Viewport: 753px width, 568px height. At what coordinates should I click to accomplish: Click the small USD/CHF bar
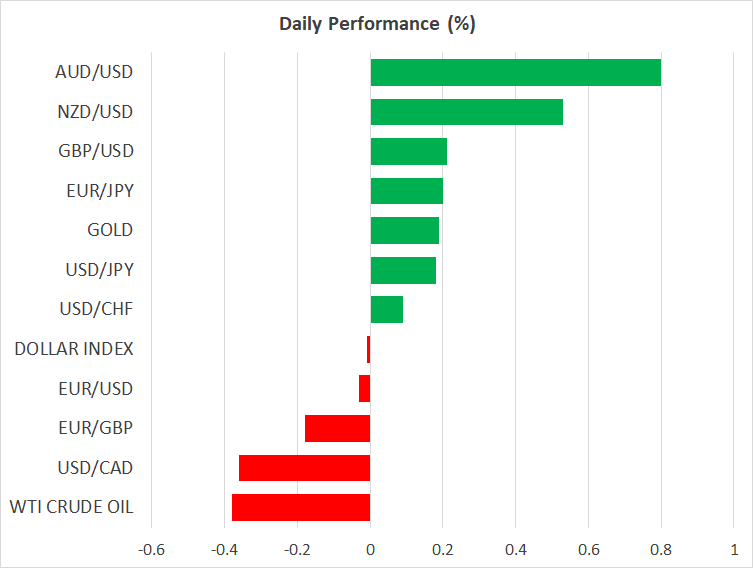(x=386, y=310)
